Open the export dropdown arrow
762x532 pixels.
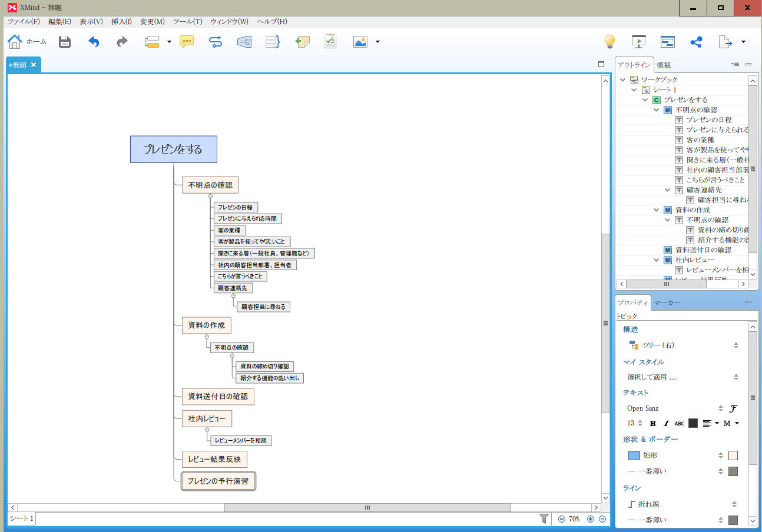pos(743,42)
